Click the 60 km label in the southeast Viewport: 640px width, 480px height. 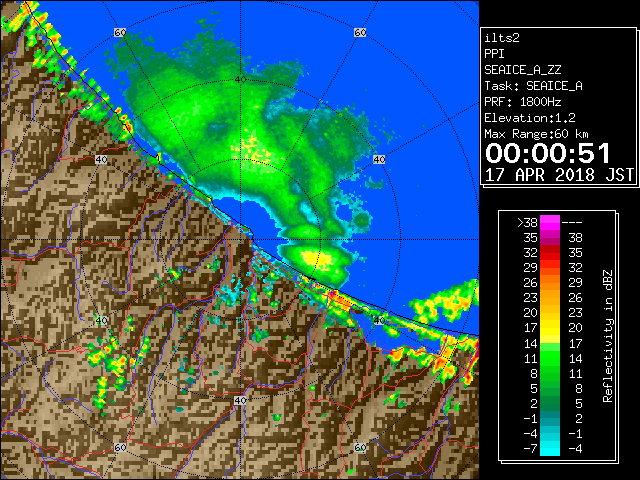coord(360,447)
